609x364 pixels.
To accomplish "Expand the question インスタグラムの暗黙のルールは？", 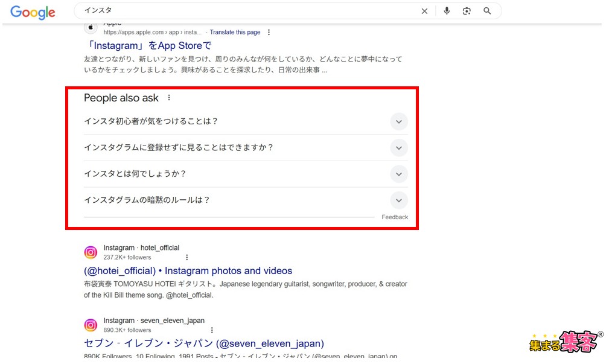I will click(246, 200).
